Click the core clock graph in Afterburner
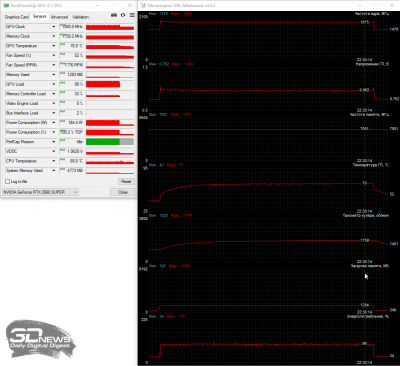The height and width of the screenshot is (366, 400). pyautogui.click(x=269, y=38)
